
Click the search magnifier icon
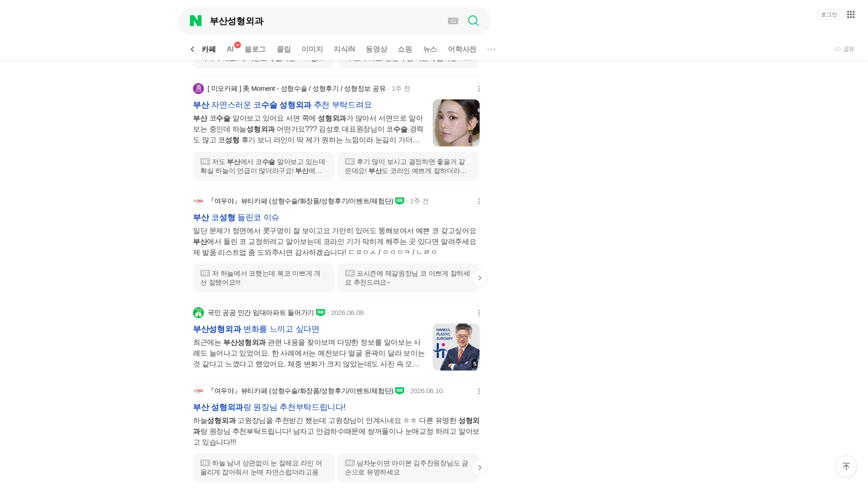[x=473, y=21]
